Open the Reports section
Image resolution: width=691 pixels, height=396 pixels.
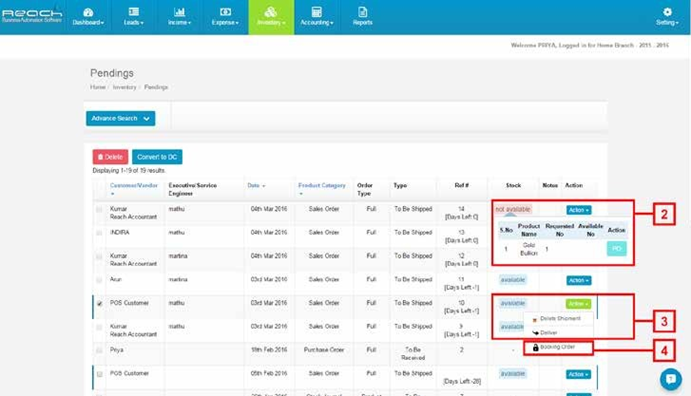pyautogui.click(x=362, y=17)
